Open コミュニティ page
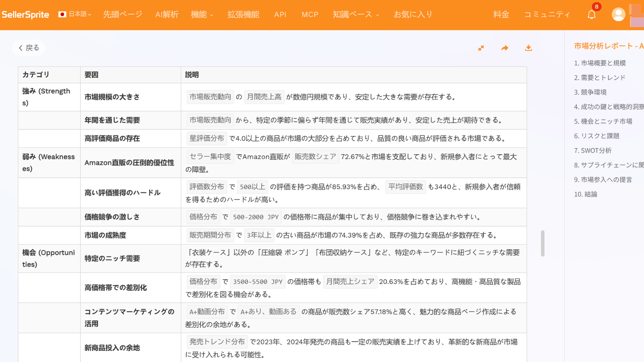 [x=547, y=15]
